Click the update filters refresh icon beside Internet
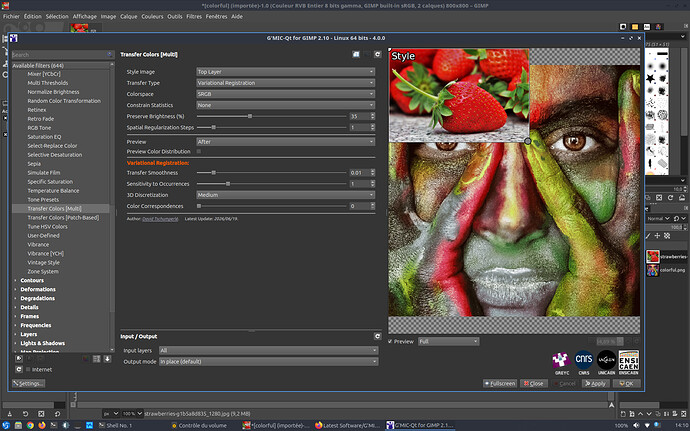The width and height of the screenshot is (690, 431). (x=18, y=369)
